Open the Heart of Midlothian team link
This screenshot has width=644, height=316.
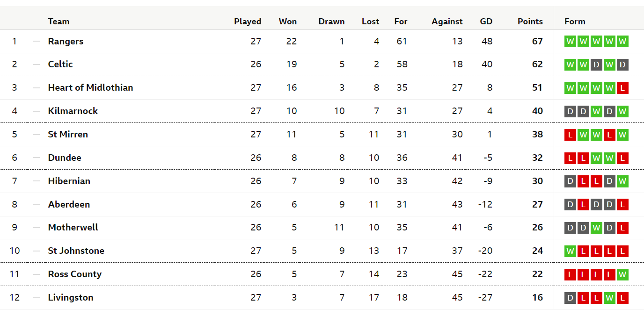click(90, 87)
